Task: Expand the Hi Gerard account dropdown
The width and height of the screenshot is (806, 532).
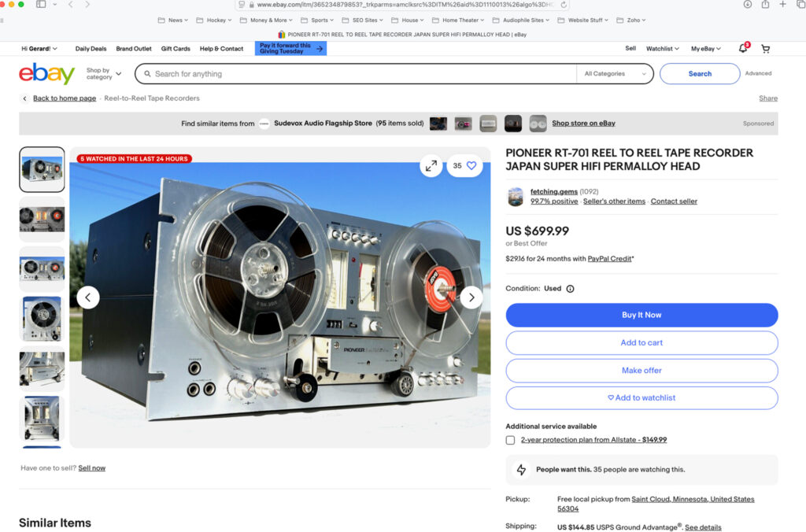Action: tap(39, 49)
